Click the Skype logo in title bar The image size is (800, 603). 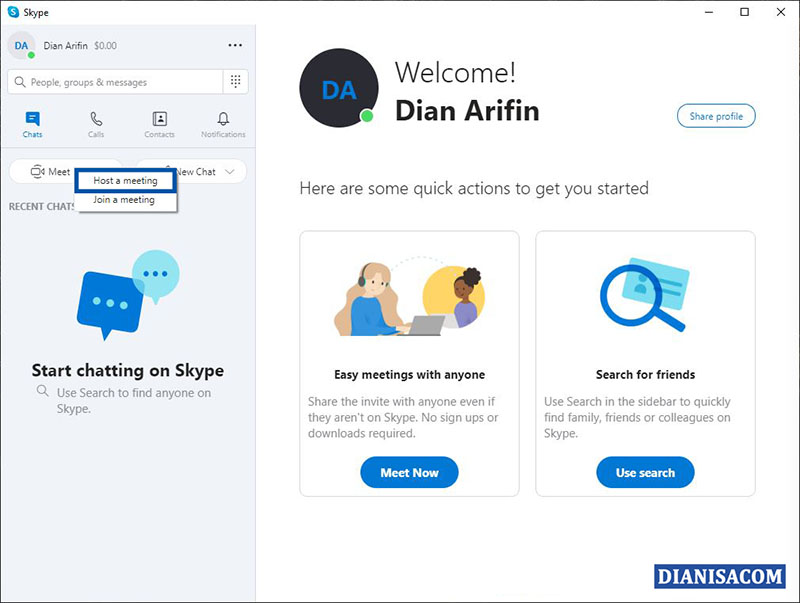[x=13, y=12]
